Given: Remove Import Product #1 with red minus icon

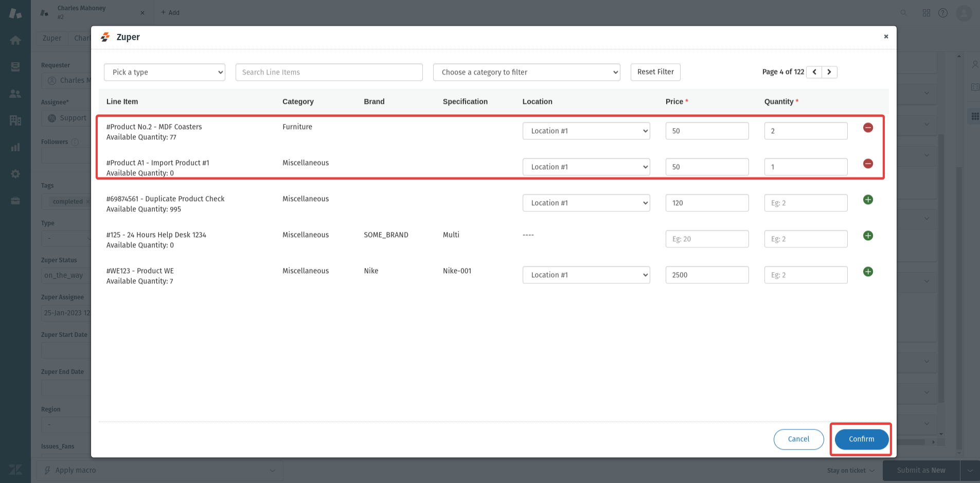Looking at the screenshot, I should coord(868,164).
